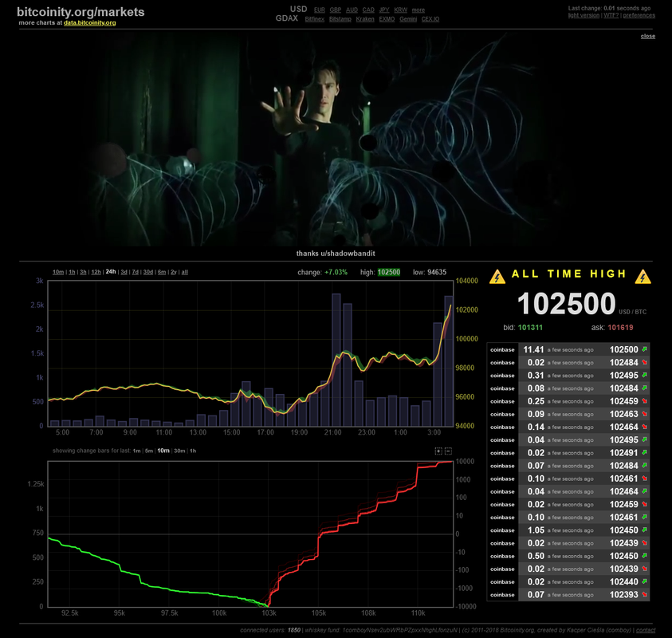The height and width of the screenshot is (638, 672).
Task: Click the green arrow on the 102440 trade row
Action: point(644,582)
